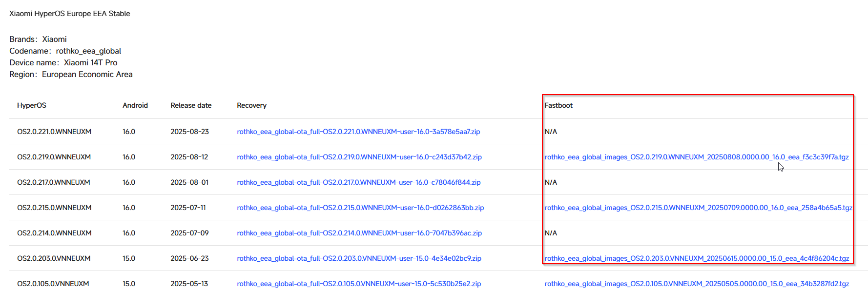Click the Fastboot column header
The image size is (868, 290).
click(558, 105)
